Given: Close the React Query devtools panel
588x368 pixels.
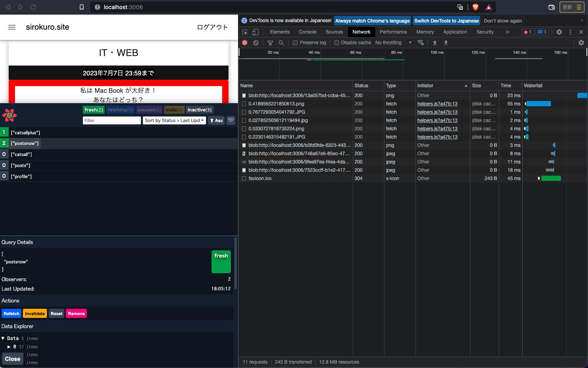Looking at the screenshot, I should click(x=13, y=359).
